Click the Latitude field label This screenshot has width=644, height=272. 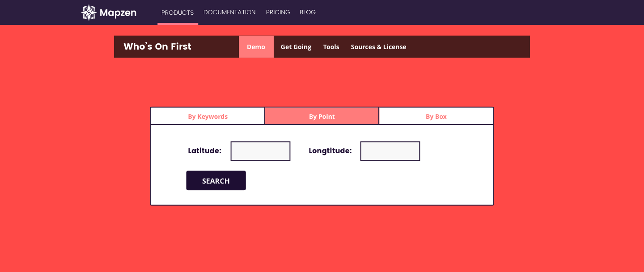pos(204,151)
